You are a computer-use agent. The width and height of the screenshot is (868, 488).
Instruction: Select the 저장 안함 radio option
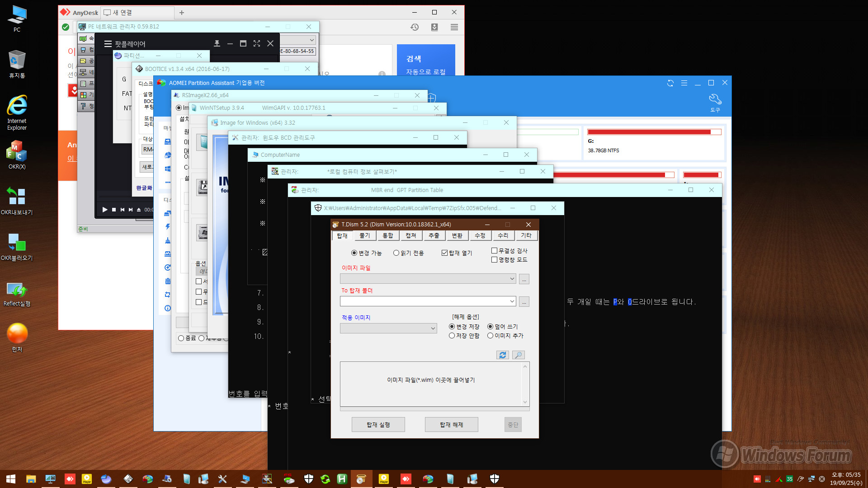click(x=464, y=336)
